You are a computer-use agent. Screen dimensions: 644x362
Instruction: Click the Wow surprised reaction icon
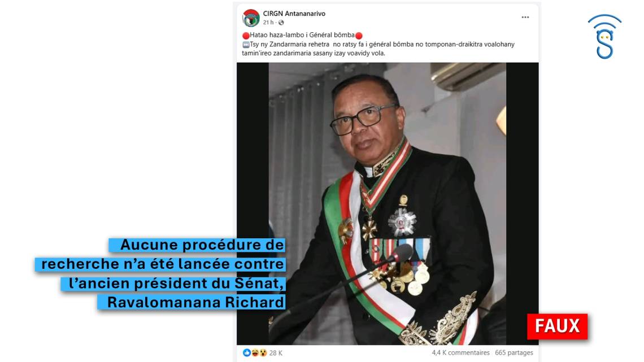(x=263, y=352)
